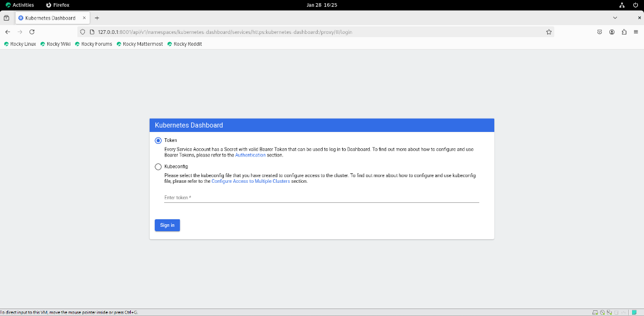This screenshot has height=316, width=644.
Task: Open the Rocky Wiki bookmark
Action: (55, 44)
